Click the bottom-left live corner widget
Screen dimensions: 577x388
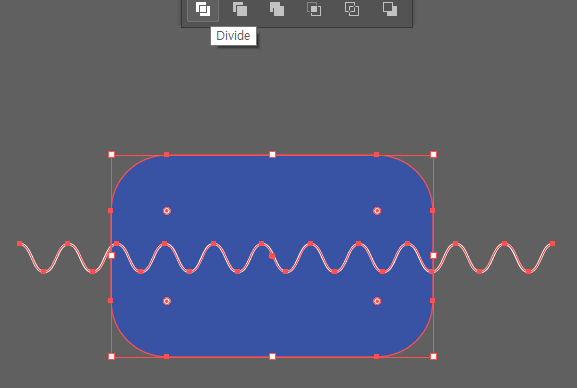point(167,301)
